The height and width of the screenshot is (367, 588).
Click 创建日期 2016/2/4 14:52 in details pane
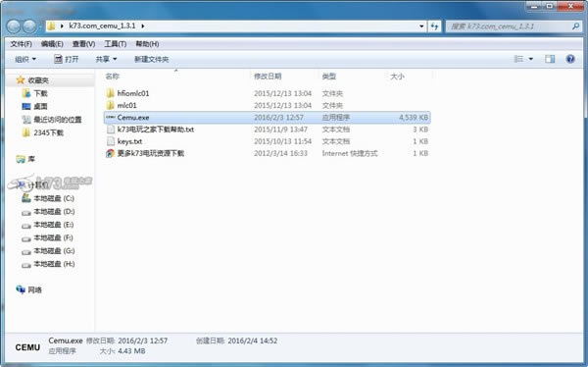[x=236, y=341]
